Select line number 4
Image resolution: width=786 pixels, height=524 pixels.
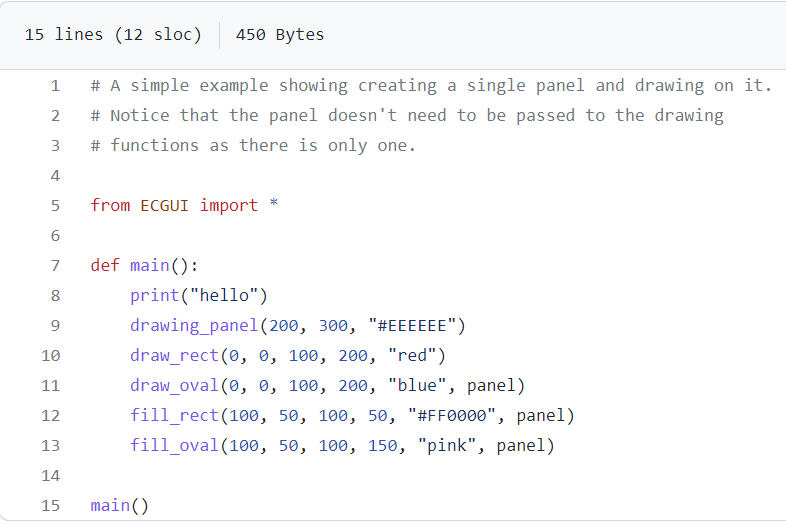(55, 176)
